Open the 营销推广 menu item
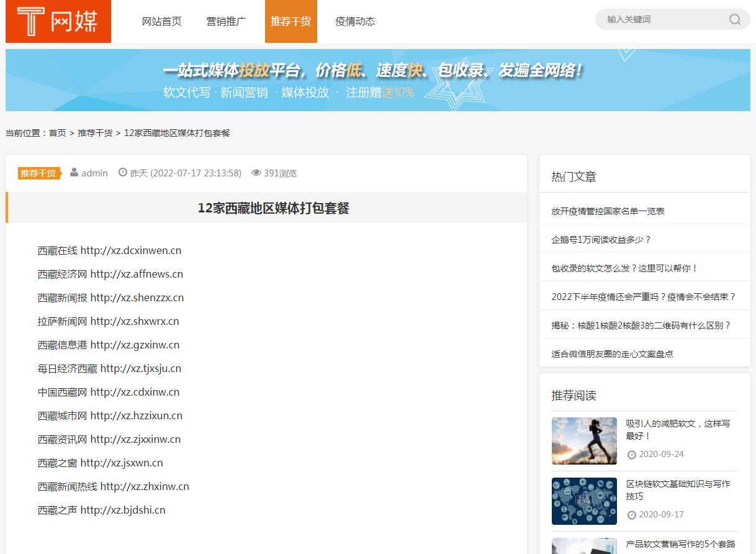 coord(227,21)
